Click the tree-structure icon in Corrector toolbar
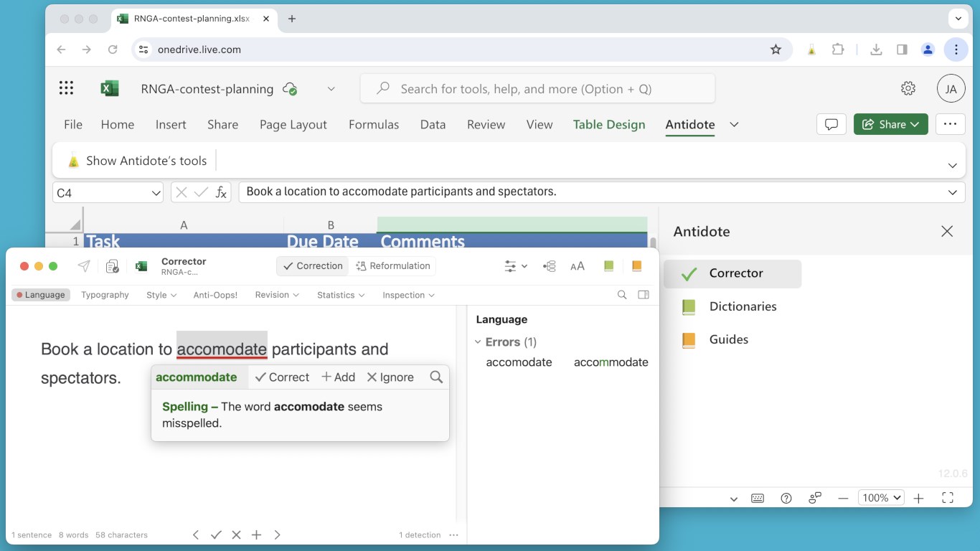Screen dimensions: 980x551 pos(550,266)
